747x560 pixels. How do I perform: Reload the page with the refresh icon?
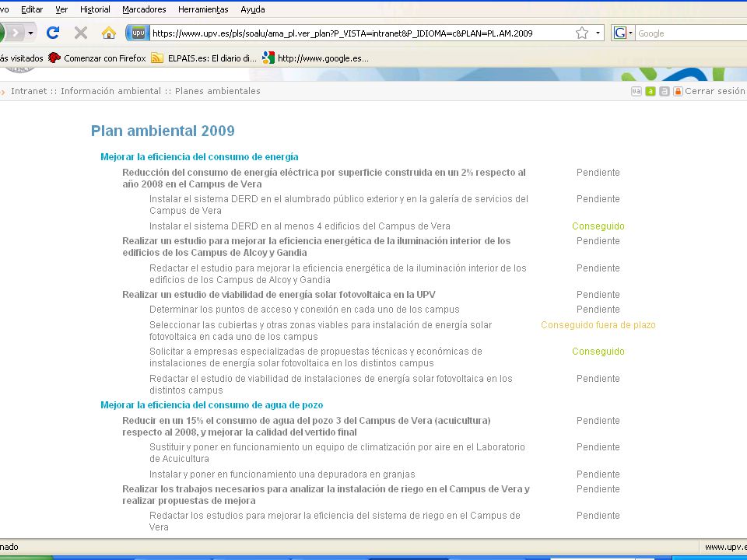[x=53, y=33]
